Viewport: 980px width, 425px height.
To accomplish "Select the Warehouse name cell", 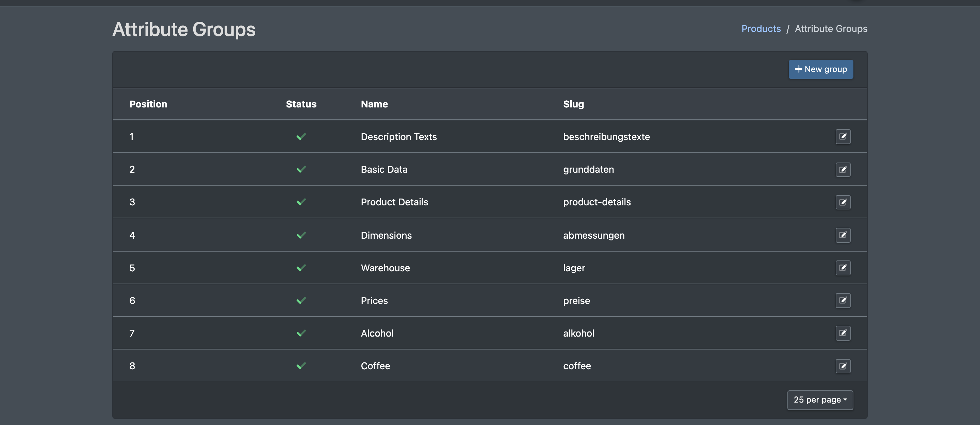I will coord(385,268).
